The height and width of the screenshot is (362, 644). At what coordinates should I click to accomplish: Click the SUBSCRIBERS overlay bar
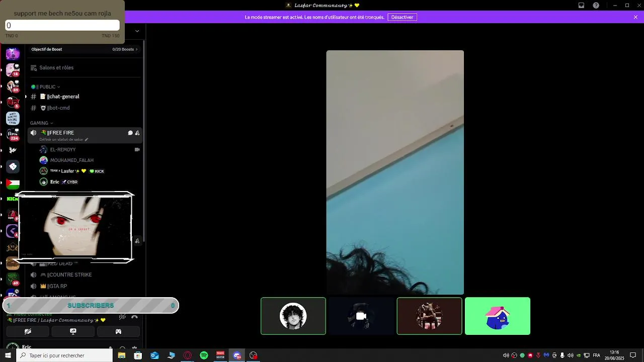click(91, 306)
